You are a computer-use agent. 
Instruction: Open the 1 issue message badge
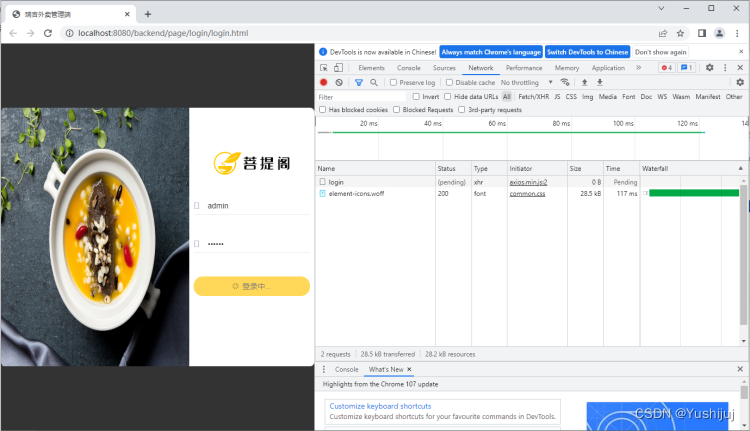pos(686,68)
